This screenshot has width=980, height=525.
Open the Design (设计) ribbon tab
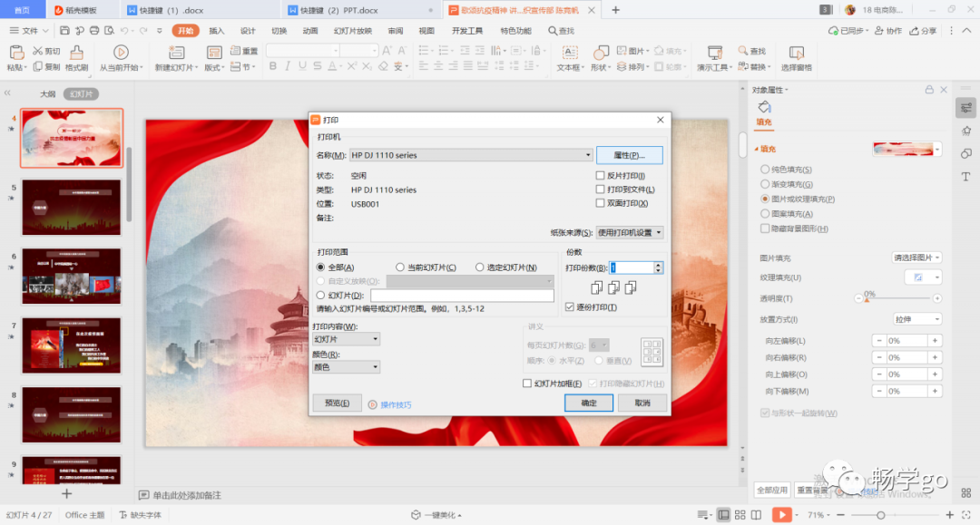click(248, 31)
